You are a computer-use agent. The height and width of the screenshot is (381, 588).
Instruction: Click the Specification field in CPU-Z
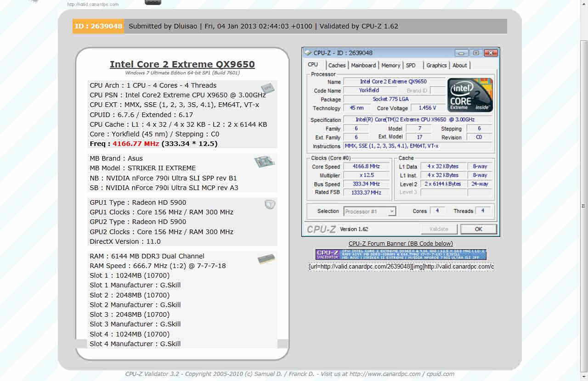pyautogui.click(x=418, y=119)
